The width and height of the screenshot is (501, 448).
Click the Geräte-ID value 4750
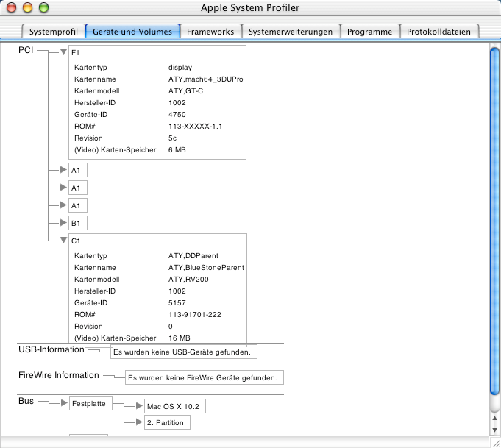pos(177,115)
